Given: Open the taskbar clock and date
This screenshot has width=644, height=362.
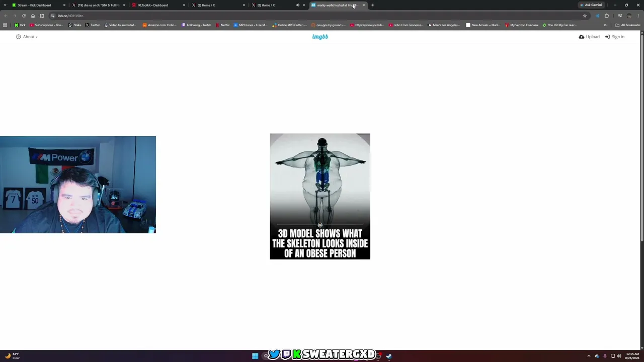Looking at the screenshot, I should coord(632,356).
